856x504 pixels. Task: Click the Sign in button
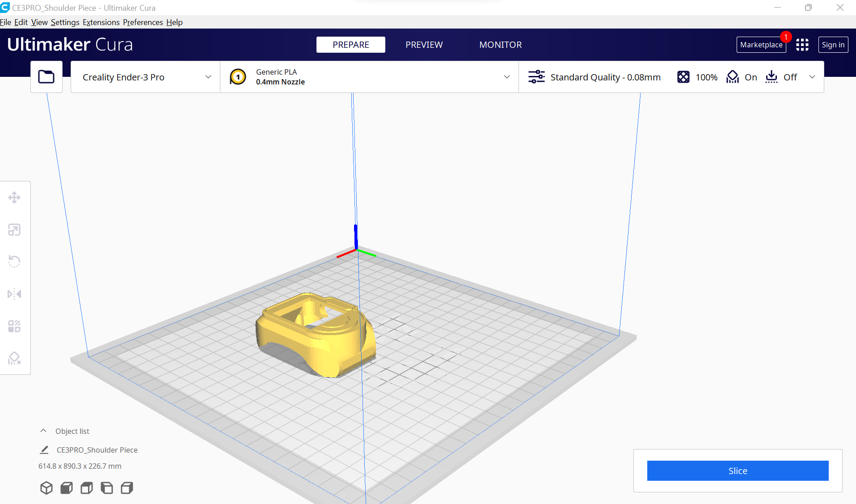pos(833,45)
